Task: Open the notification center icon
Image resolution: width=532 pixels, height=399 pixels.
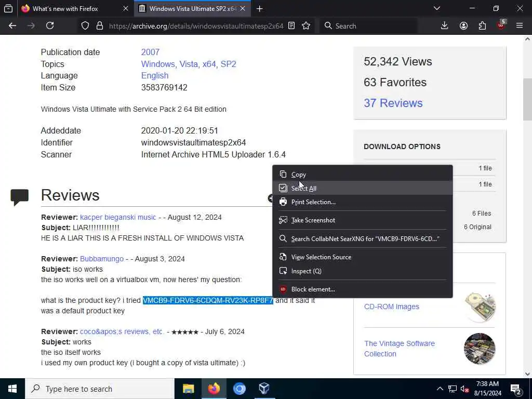Action: tap(516, 390)
